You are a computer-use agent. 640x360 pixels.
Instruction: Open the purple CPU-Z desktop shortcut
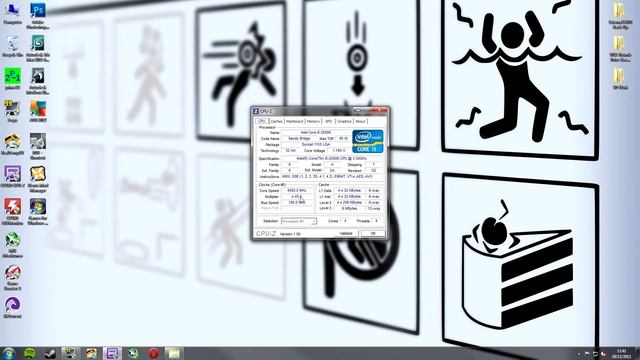pos(12,176)
